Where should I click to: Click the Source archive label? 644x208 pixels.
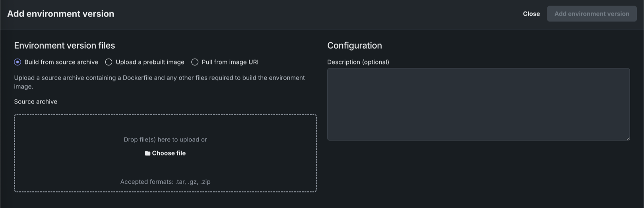(x=35, y=102)
